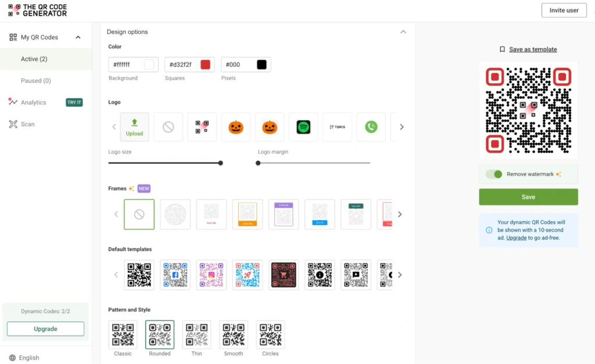
Task: Show previous logos with left arrow
Action: pos(114,127)
